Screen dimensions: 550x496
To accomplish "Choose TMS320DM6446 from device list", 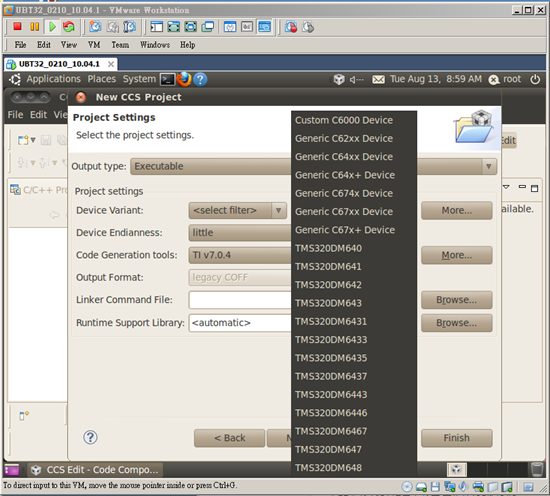I will click(x=354, y=413).
